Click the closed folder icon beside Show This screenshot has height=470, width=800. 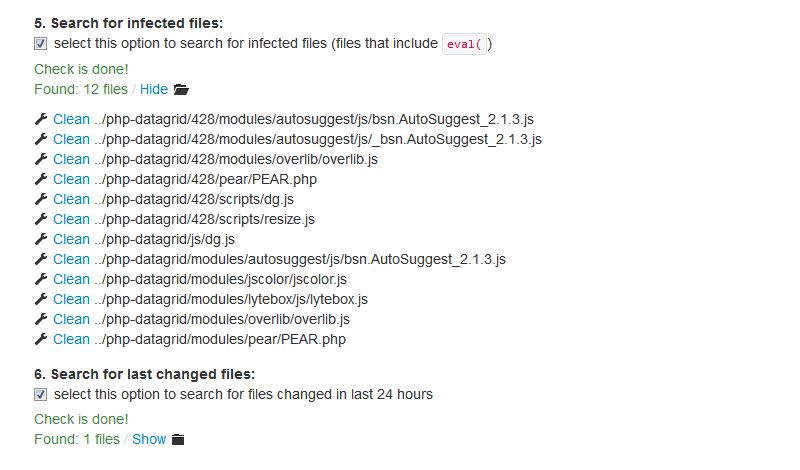179,439
